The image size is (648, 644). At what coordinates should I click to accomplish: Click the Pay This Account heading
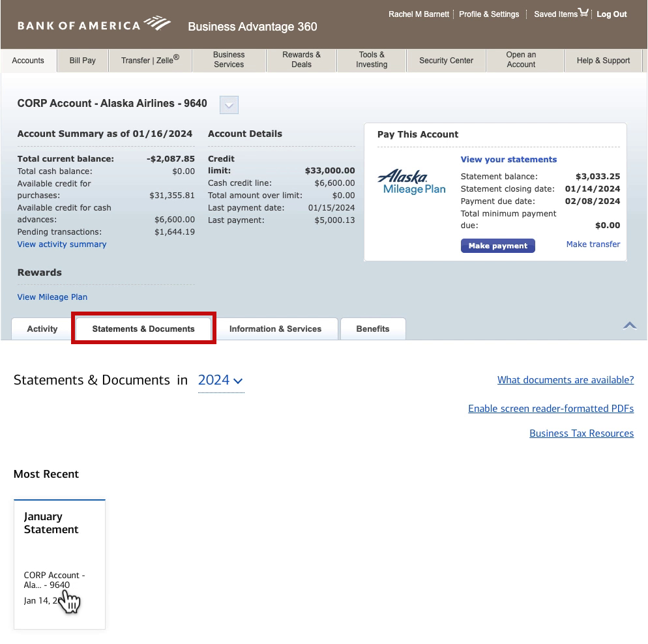418,135
